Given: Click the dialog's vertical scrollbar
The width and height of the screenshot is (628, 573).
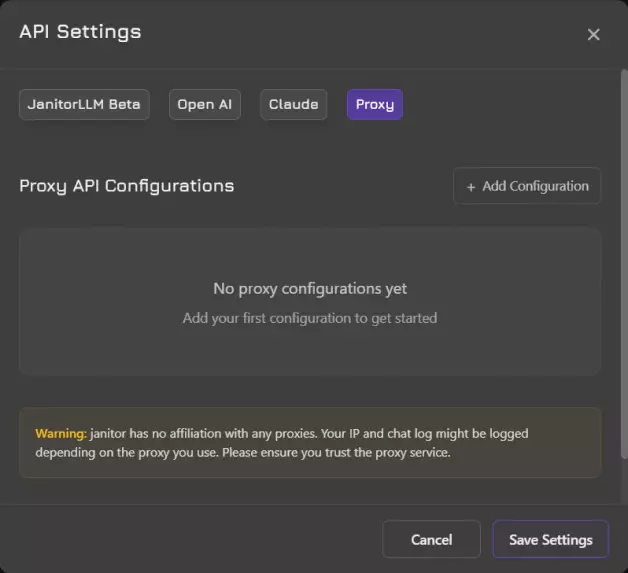Looking at the screenshot, I should coord(624,264).
